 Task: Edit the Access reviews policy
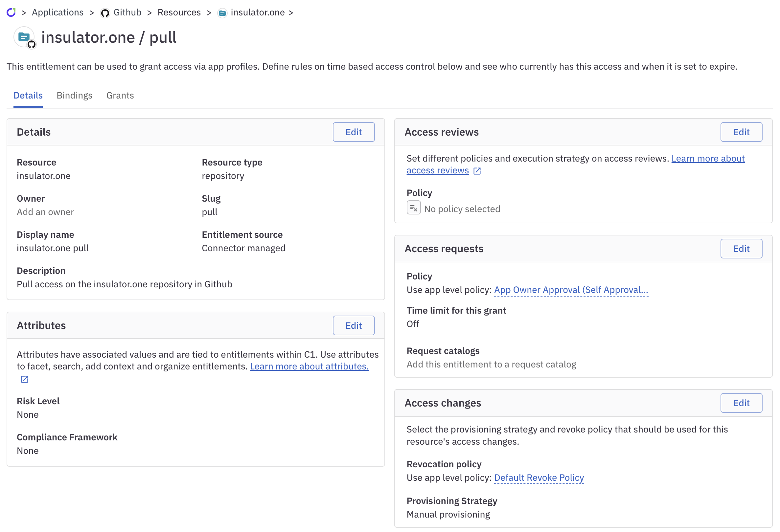coord(741,132)
